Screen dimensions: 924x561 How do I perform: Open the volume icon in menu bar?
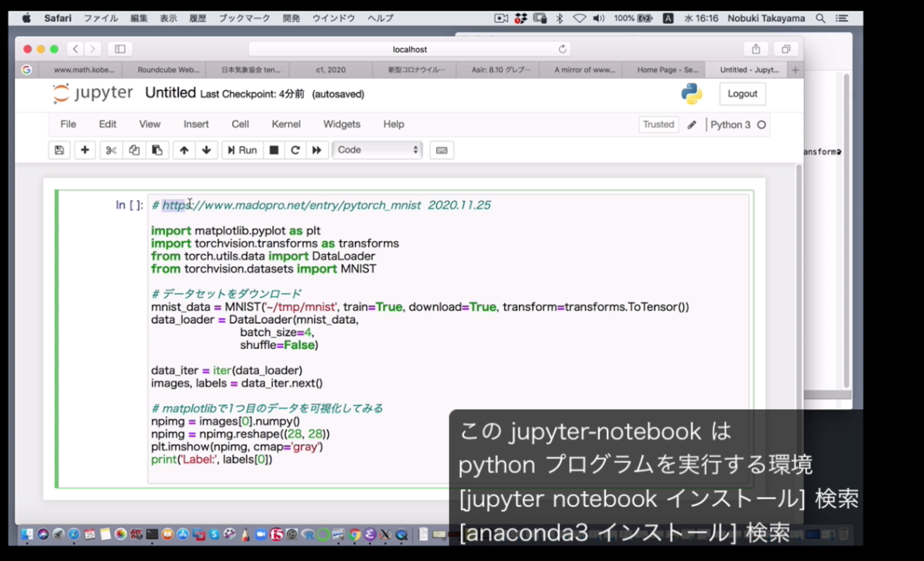(x=599, y=18)
